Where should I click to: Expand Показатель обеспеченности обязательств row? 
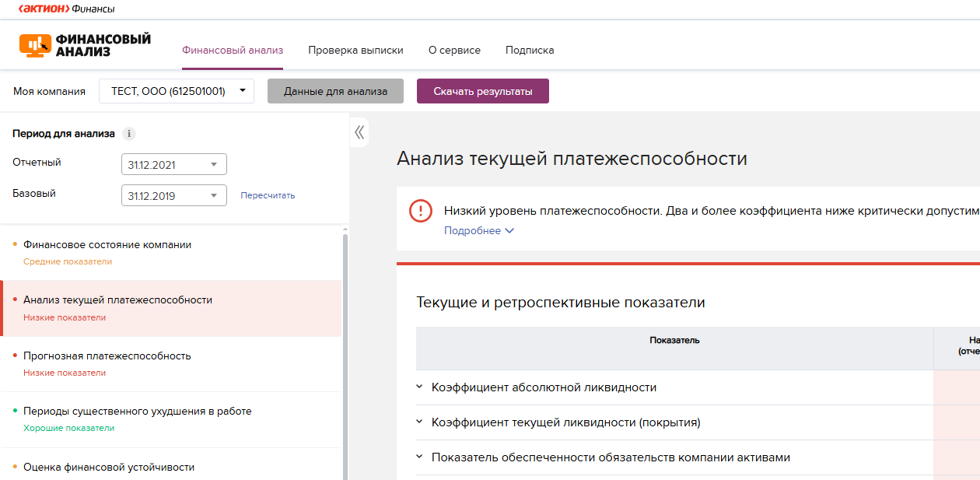(419, 457)
